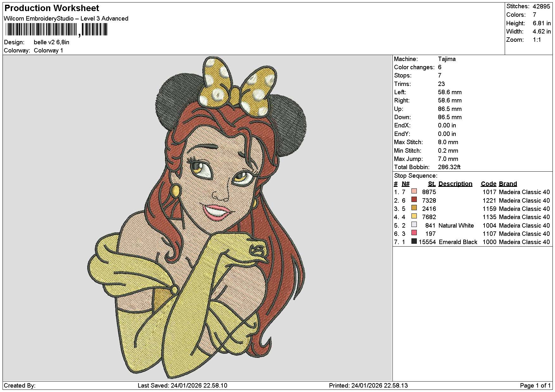Click stitch count 2416 in stop 3

[x=429, y=209]
